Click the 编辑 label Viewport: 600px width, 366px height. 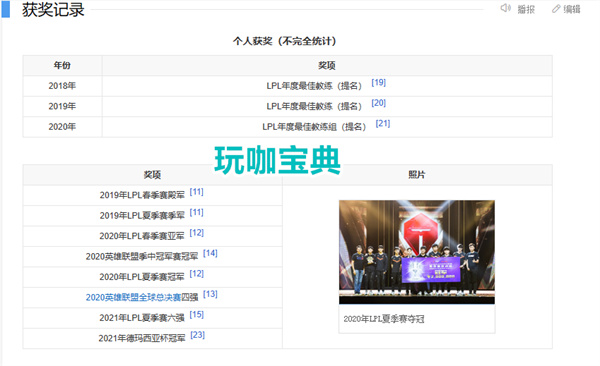click(x=572, y=9)
